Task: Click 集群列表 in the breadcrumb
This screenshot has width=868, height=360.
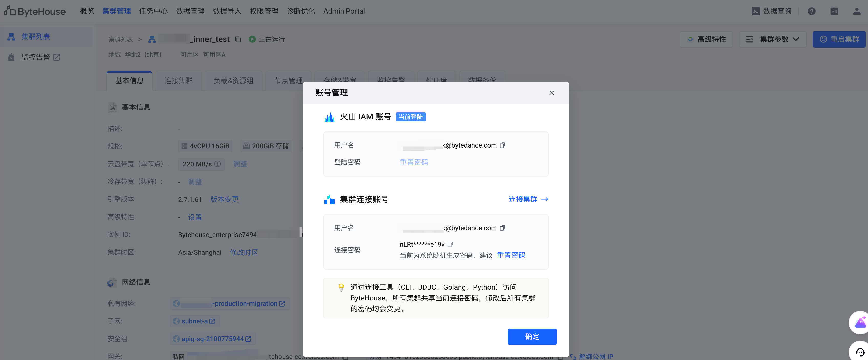Action: tap(121, 39)
